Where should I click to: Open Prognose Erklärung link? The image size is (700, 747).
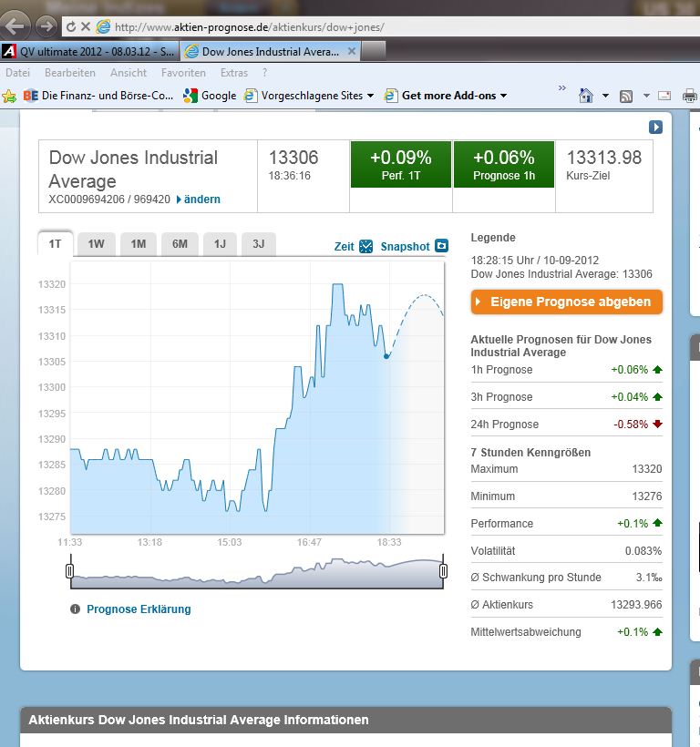139,609
